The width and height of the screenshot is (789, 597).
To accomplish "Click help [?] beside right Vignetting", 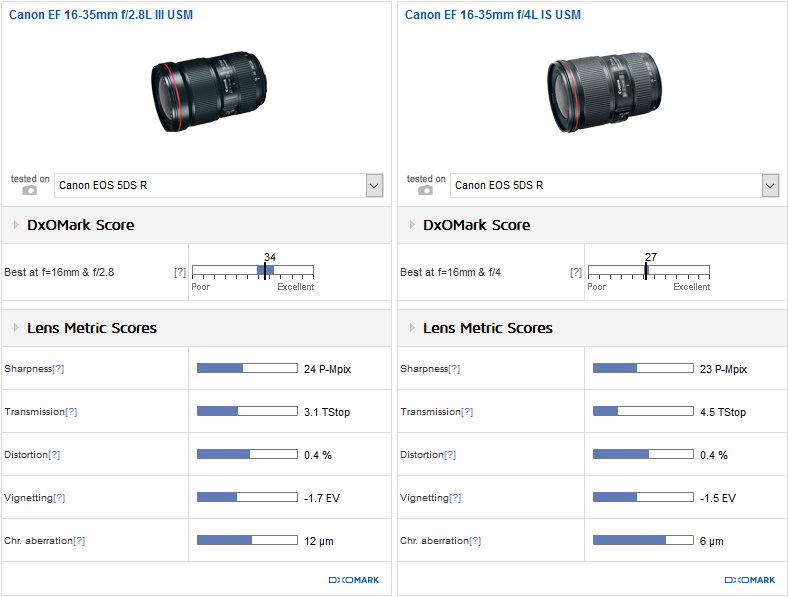I will 454,498.
